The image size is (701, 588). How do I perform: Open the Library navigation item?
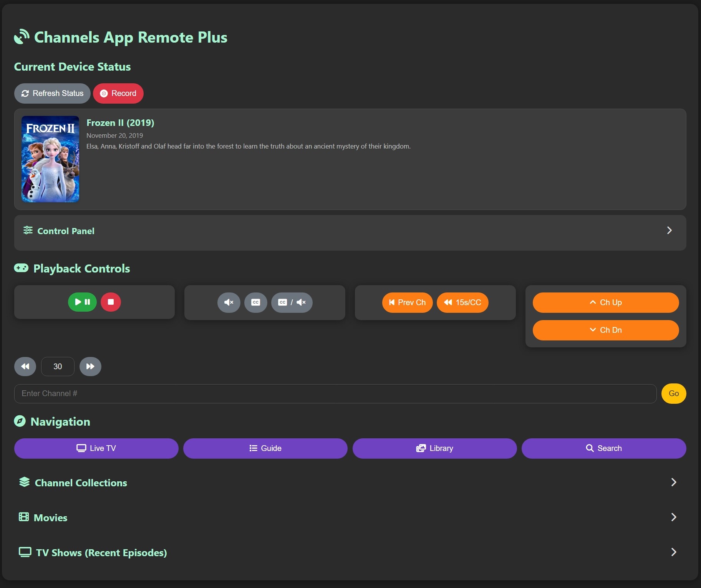434,448
